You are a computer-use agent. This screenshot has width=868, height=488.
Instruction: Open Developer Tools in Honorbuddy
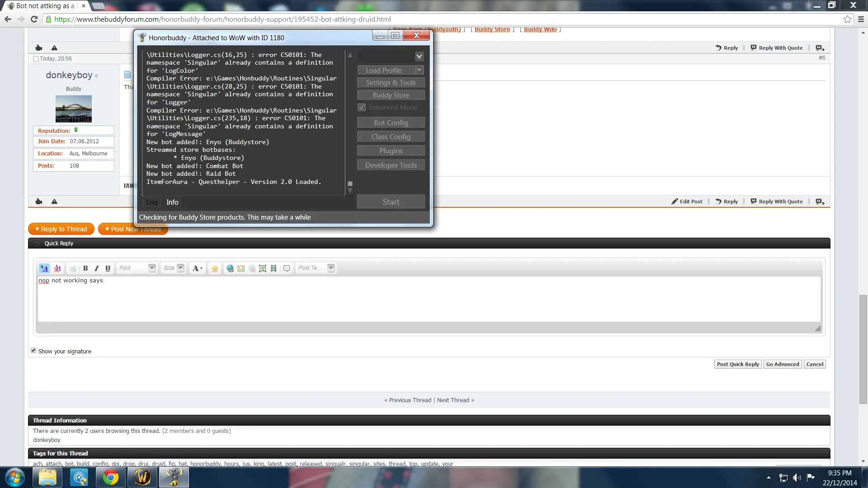click(391, 165)
